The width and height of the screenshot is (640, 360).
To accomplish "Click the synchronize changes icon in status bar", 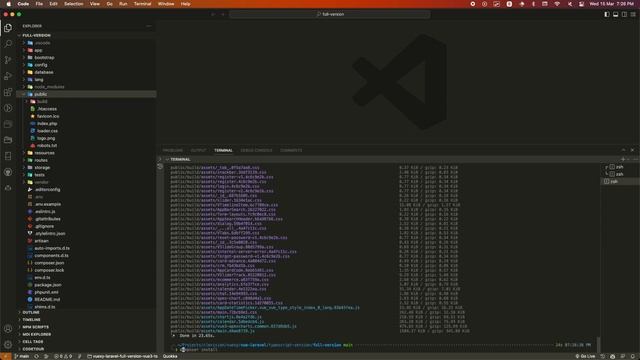I will (36, 356).
